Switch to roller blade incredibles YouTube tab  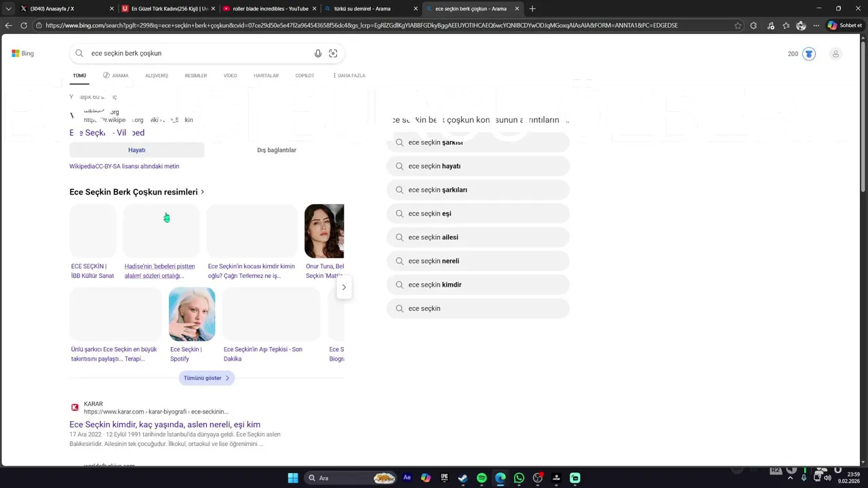coord(268,9)
